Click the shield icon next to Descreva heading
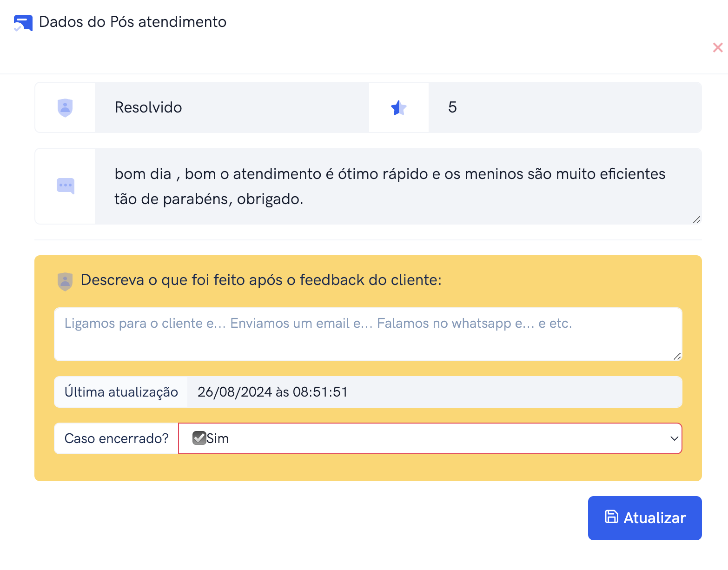This screenshot has height=570, width=728. [65, 281]
